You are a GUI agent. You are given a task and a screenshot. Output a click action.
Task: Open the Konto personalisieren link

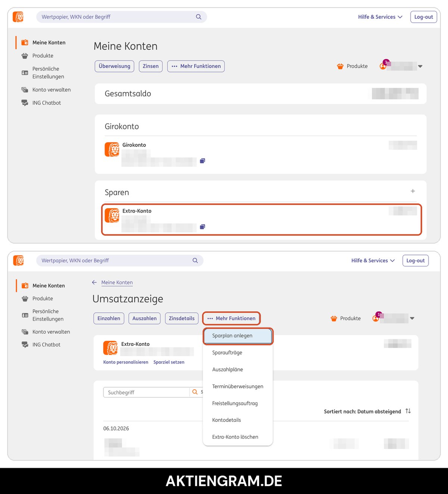click(126, 362)
